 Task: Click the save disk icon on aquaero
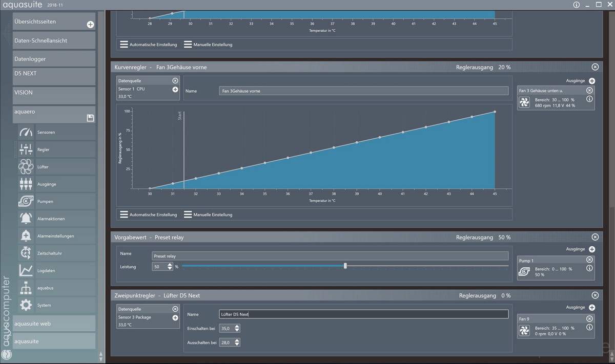click(x=90, y=118)
